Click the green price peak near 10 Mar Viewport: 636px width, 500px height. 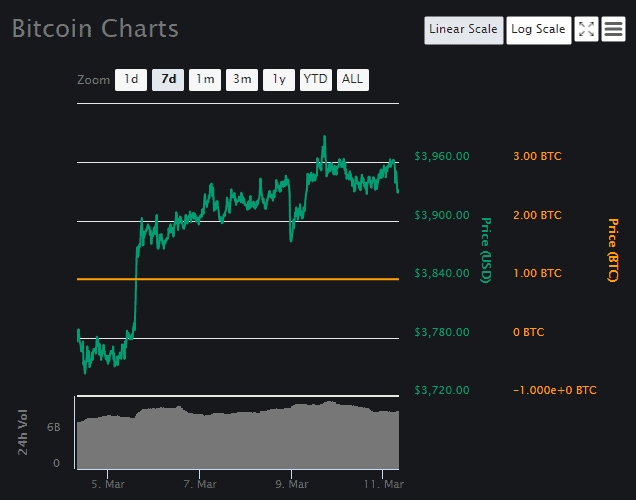pos(324,140)
